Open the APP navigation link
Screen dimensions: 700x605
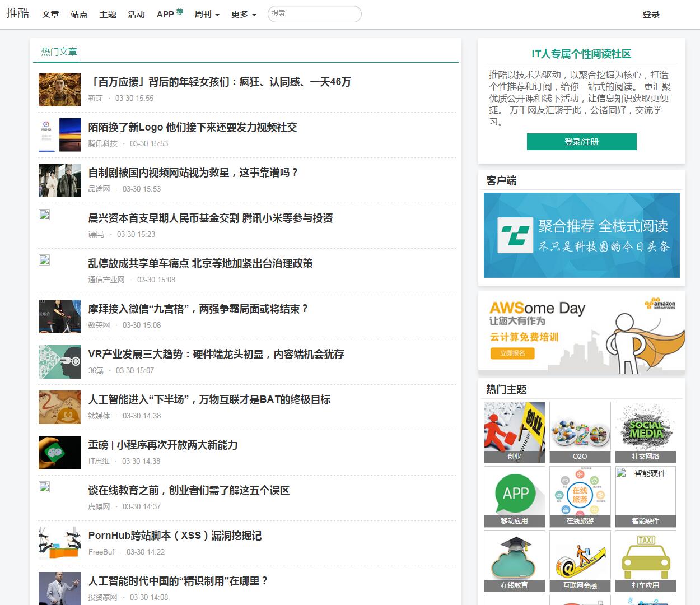[170, 14]
